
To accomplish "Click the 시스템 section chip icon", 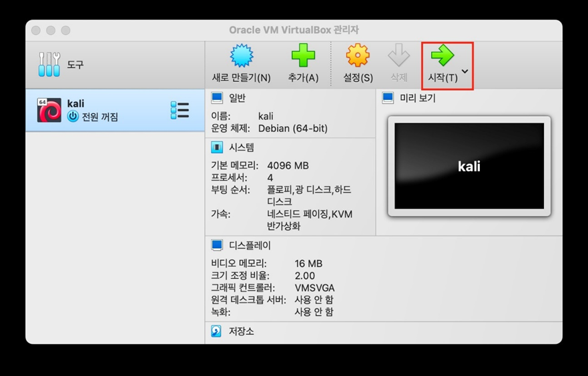I will (x=217, y=147).
